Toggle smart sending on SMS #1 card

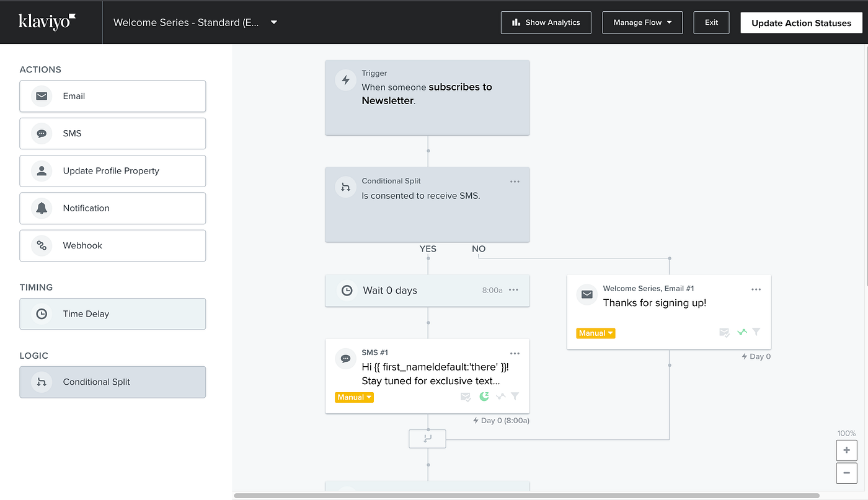click(x=466, y=397)
